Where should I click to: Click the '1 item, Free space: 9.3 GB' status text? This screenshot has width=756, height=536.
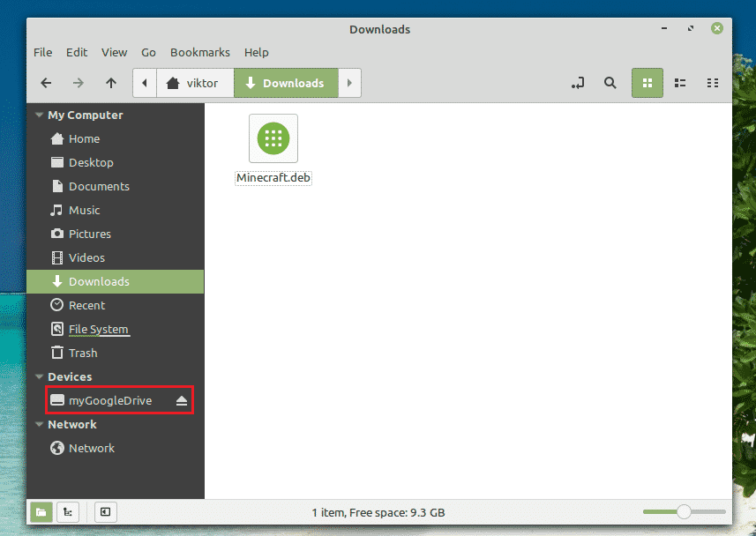point(378,512)
